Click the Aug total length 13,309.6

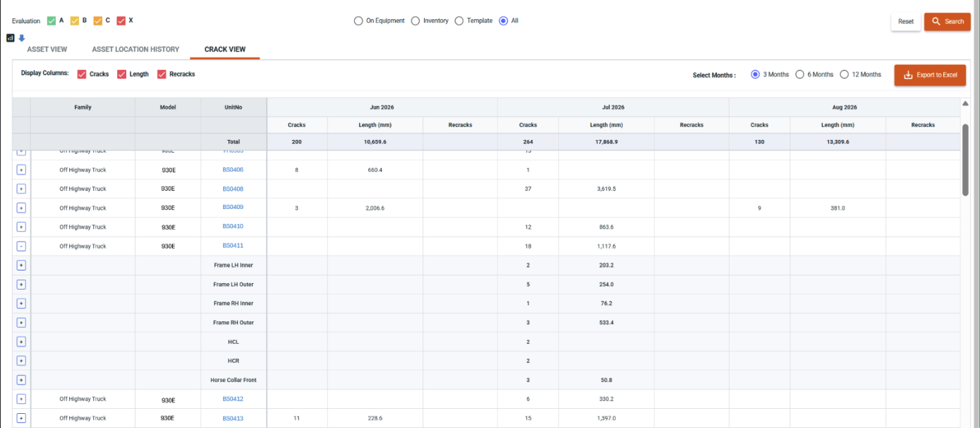(x=838, y=142)
